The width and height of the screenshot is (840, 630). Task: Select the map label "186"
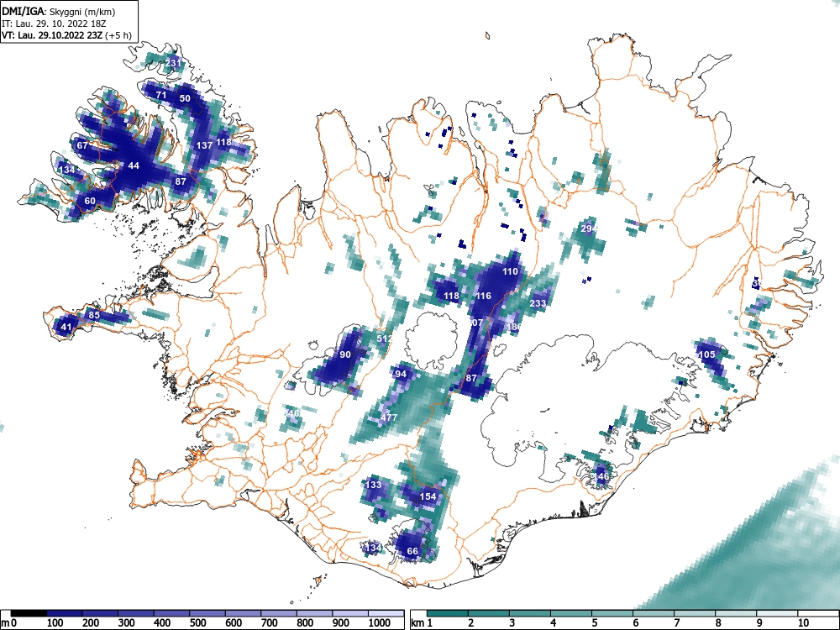click(513, 327)
